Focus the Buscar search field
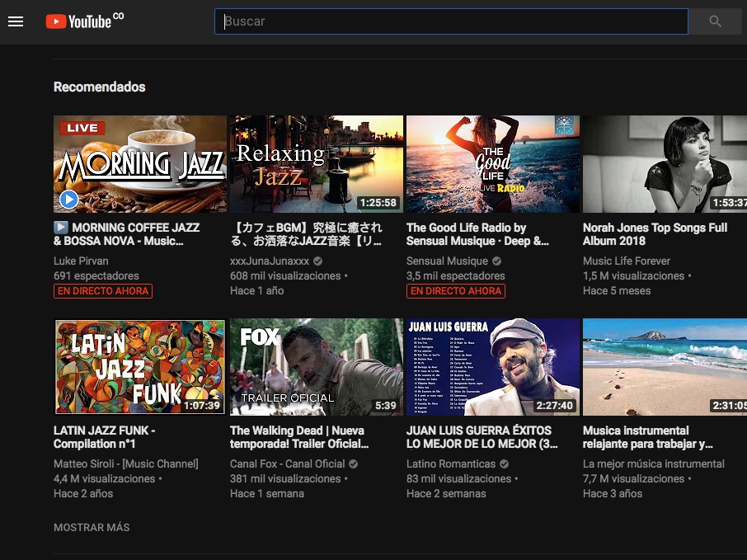Viewport: 747px width, 560px height. pos(451,21)
